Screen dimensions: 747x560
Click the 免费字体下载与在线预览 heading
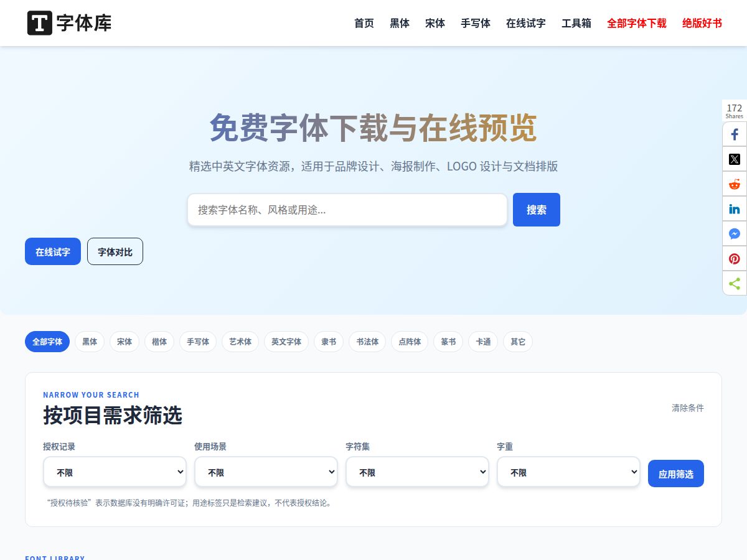click(374, 128)
